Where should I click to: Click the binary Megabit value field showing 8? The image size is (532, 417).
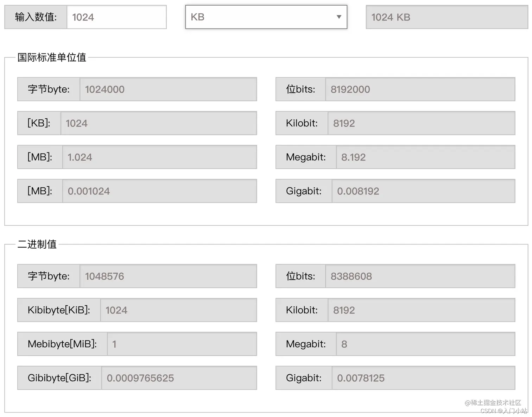(x=426, y=344)
